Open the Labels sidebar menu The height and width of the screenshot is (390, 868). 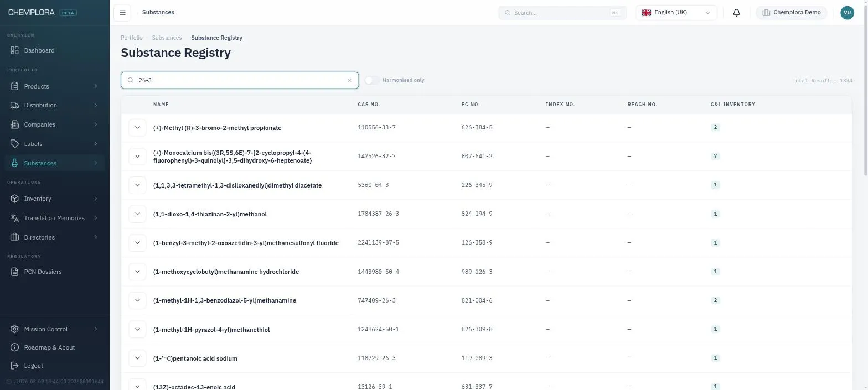point(55,144)
